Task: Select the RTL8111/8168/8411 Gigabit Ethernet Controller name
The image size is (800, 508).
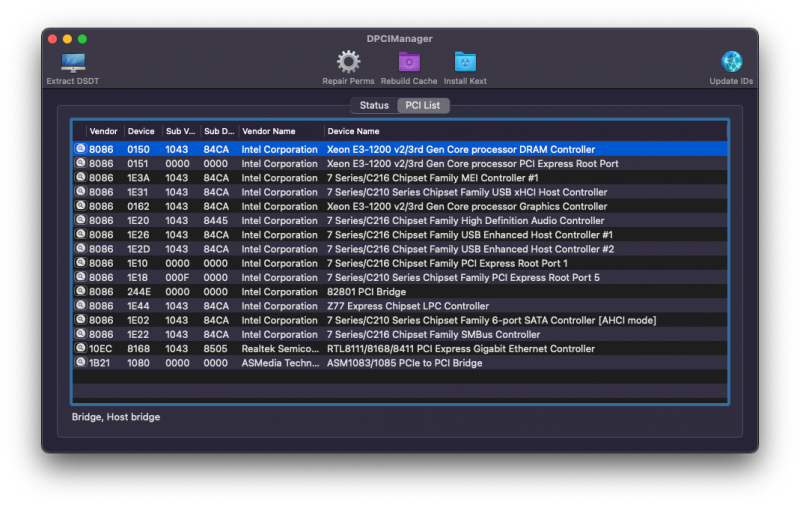Action: click(461, 349)
